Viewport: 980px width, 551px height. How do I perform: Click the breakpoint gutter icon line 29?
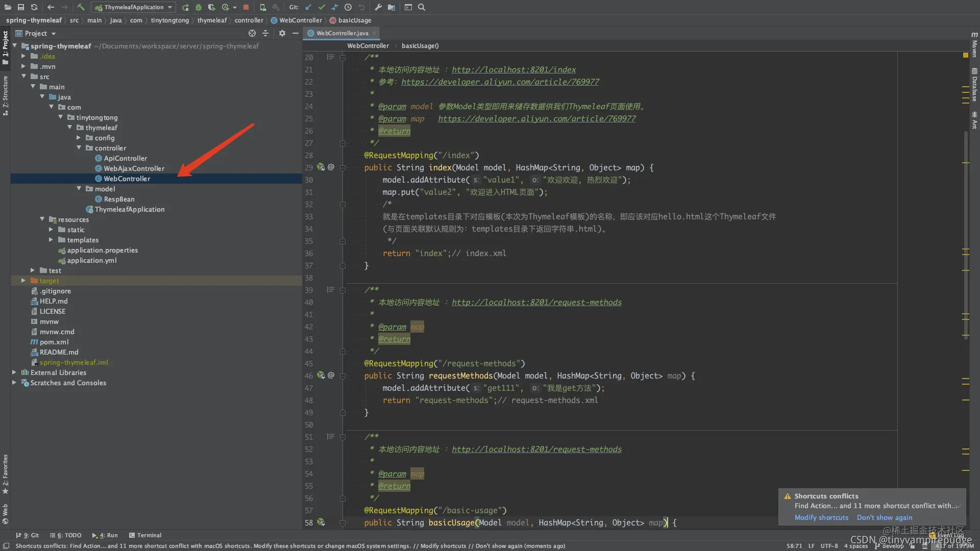pos(321,167)
